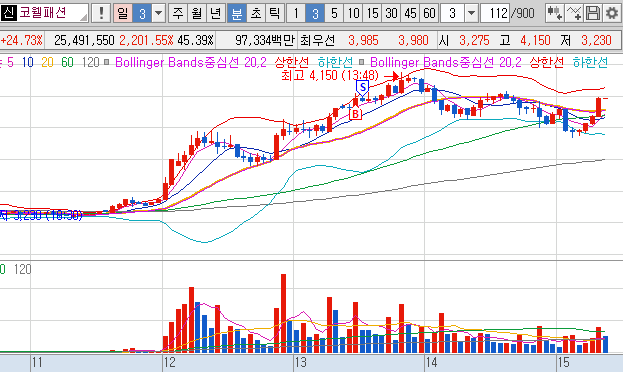Set interval to 30 minutes
The height and width of the screenshot is (372, 623).
click(391, 14)
